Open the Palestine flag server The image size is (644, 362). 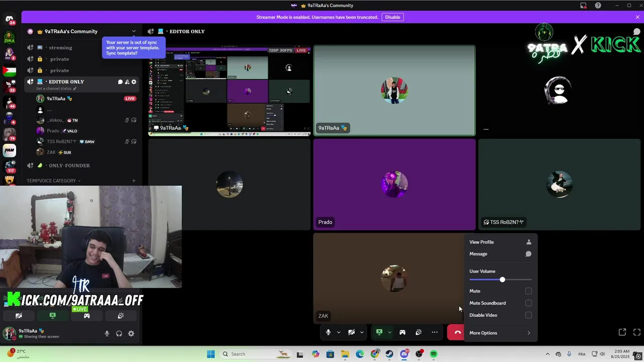pos(9,71)
